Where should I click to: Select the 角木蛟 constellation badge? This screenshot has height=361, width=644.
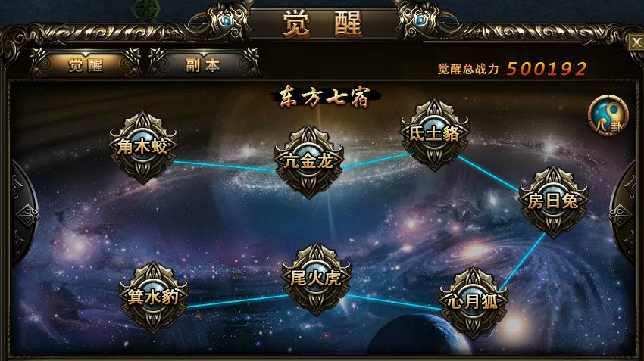coord(143,148)
